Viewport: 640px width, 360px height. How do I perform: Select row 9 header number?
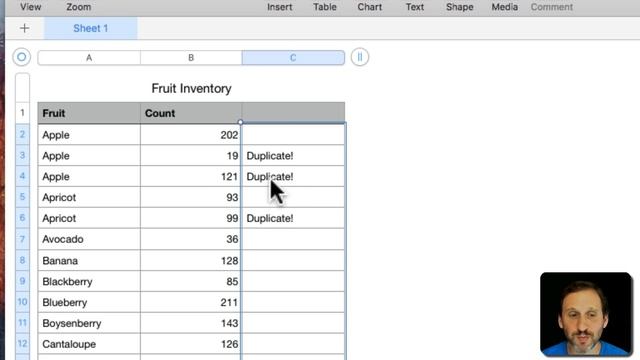coord(22,281)
